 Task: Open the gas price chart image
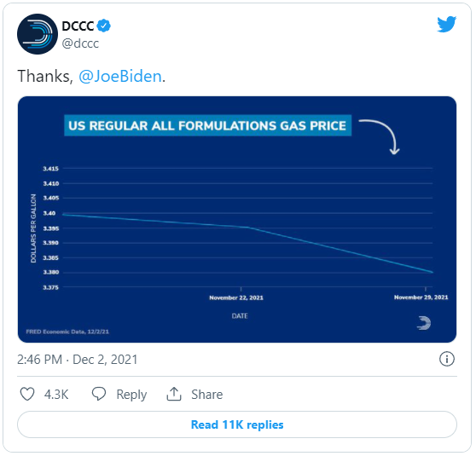click(x=237, y=219)
